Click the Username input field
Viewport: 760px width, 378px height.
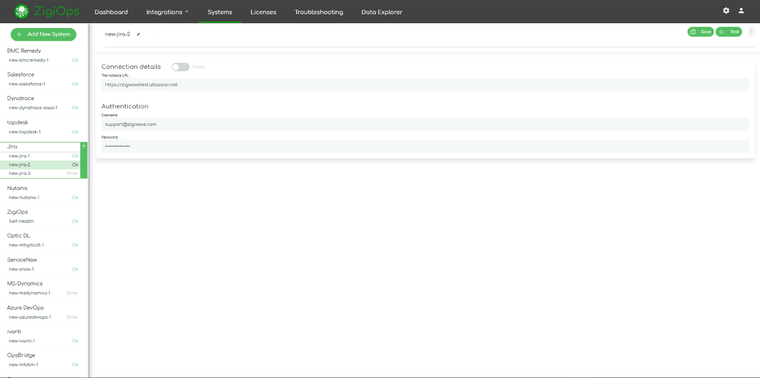[x=425, y=124]
